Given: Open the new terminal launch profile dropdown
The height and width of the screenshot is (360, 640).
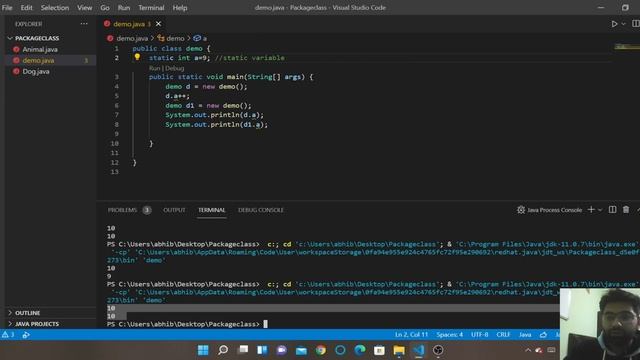Looking at the screenshot, I should pos(600,210).
